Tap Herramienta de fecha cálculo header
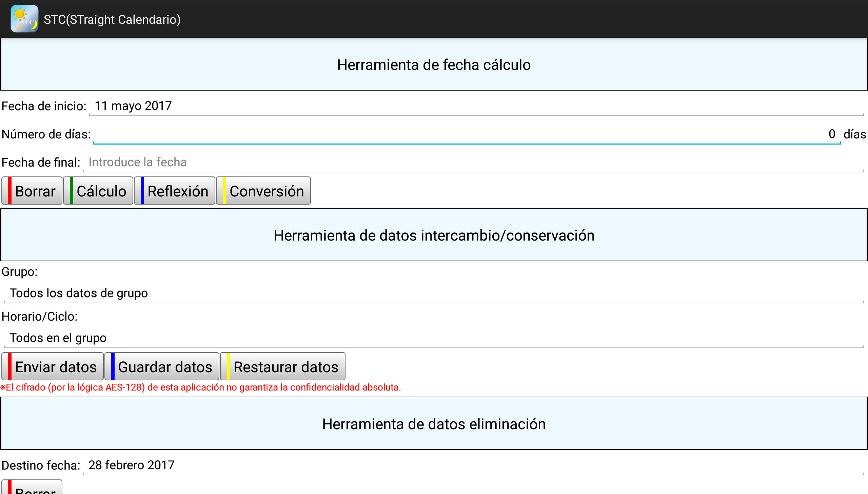The image size is (868, 494). pyautogui.click(x=434, y=64)
